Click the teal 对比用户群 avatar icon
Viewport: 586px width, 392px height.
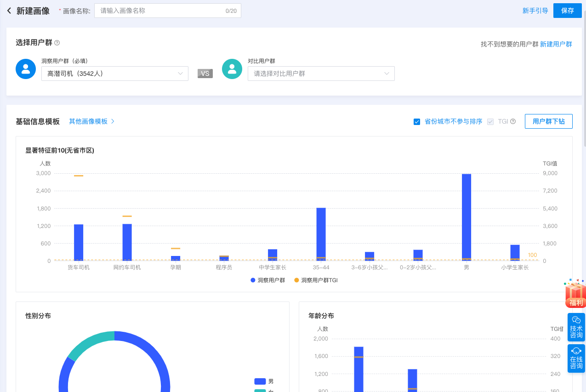pyautogui.click(x=232, y=69)
